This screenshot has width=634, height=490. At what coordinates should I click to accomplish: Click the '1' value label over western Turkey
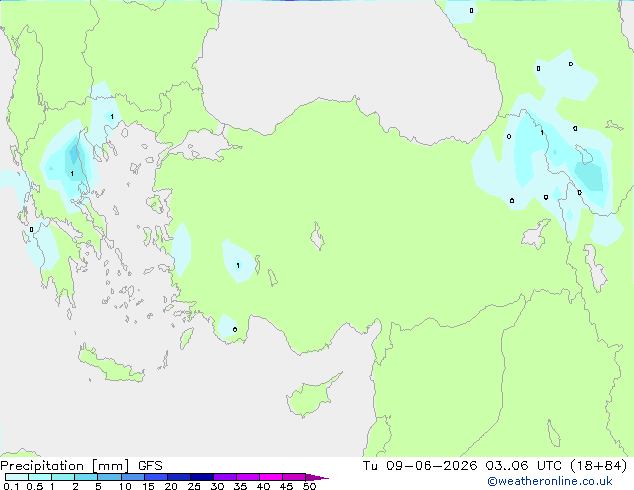(x=238, y=266)
